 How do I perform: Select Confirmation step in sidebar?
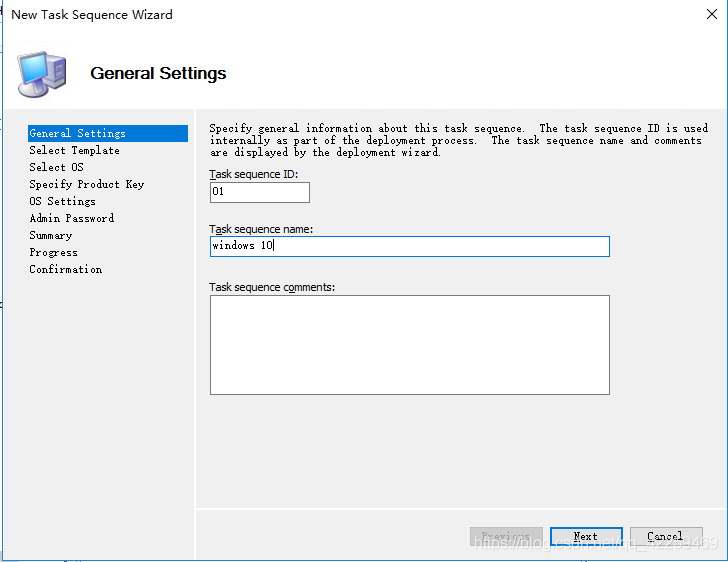coord(65,269)
